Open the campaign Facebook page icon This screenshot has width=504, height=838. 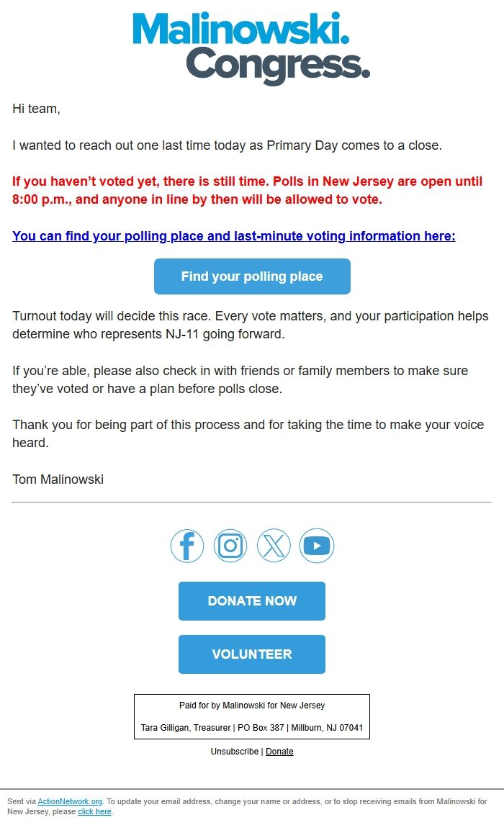(186, 545)
